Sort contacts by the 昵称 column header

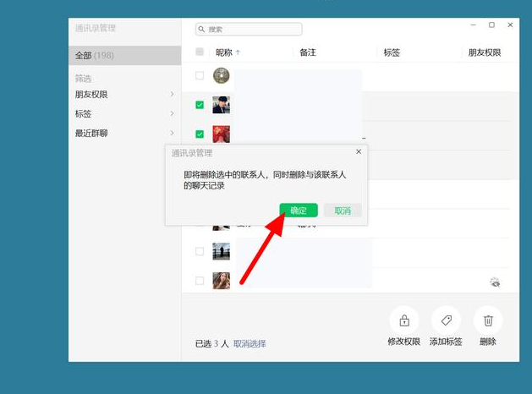[227, 52]
